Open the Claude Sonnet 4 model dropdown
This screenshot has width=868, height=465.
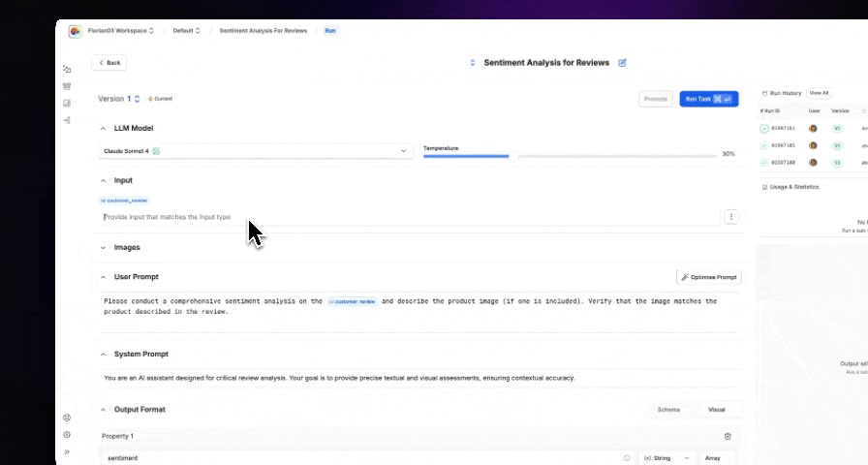coord(258,151)
